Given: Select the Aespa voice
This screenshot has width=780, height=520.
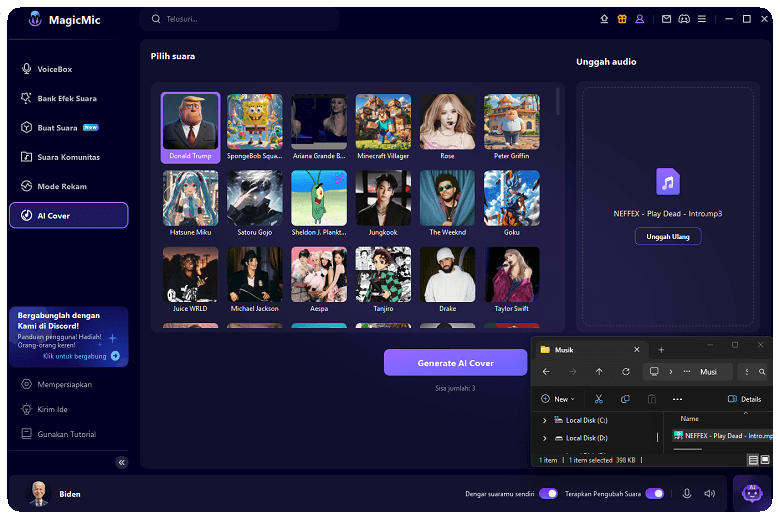Looking at the screenshot, I should point(319,280).
